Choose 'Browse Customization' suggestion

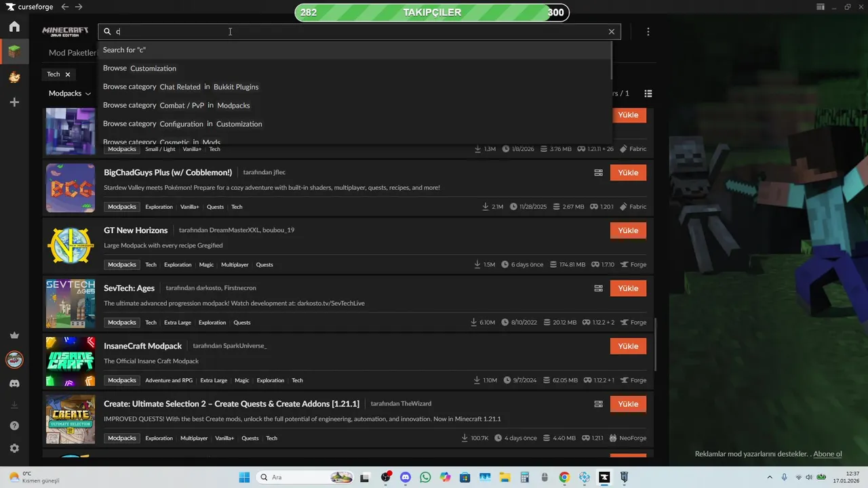(x=354, y=68)
